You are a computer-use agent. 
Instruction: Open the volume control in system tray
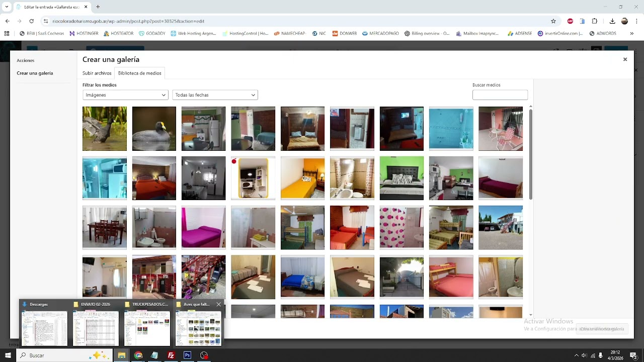(584, 355)
